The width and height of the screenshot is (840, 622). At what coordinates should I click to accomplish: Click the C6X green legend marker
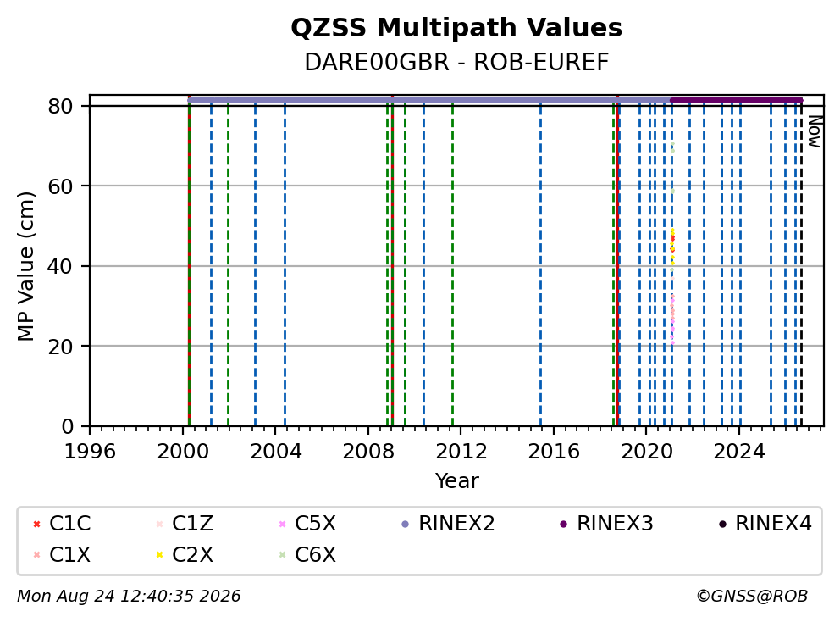pyautogui.click(x=282, y=555)
